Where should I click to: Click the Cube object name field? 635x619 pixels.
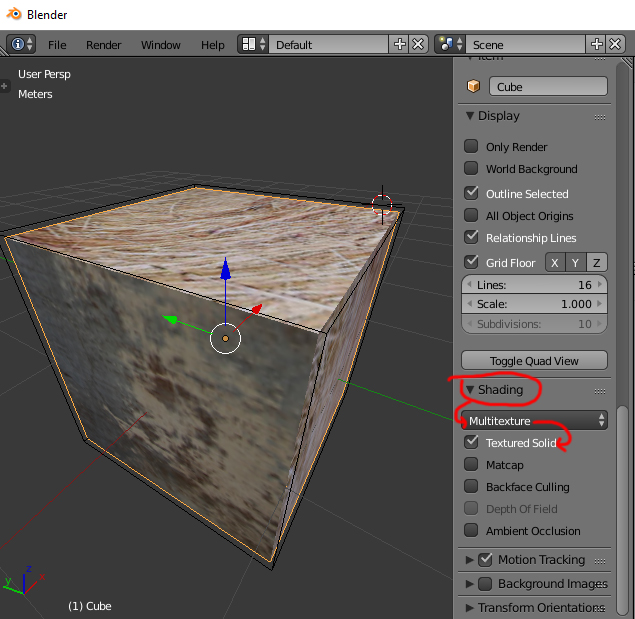pyautogui.click(x=548, y=86)
